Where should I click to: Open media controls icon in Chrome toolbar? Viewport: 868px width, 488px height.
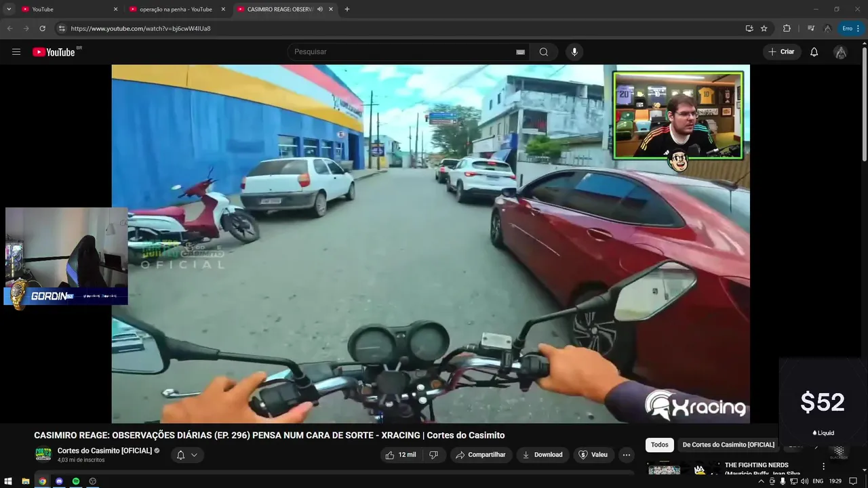pos(811,28)
